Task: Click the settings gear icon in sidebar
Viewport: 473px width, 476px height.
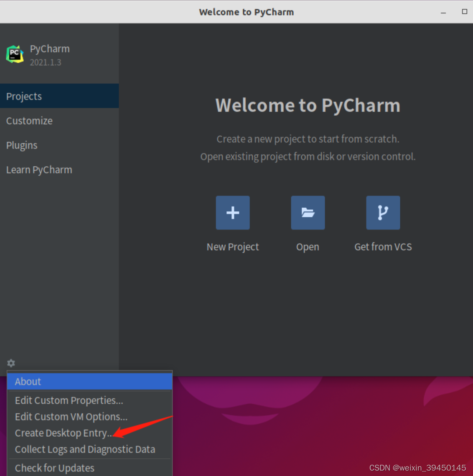Action: [x=11, y=363]
